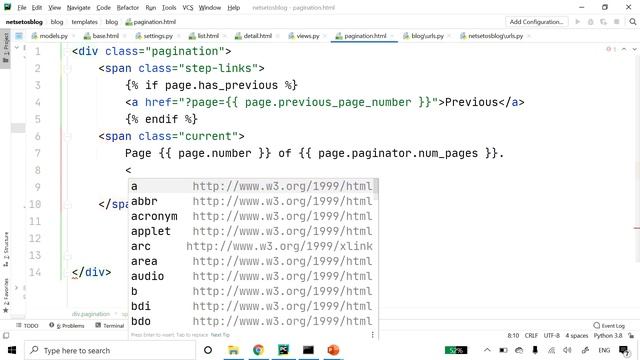Click the Cortana circle icon in taskbar
640x360 pixels.
[208, 350]
